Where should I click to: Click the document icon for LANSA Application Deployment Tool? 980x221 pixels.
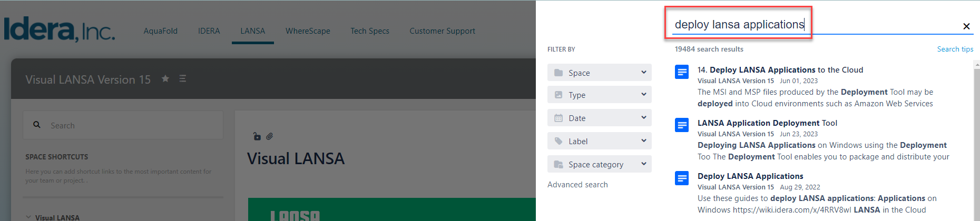click(x=682, y=125)
